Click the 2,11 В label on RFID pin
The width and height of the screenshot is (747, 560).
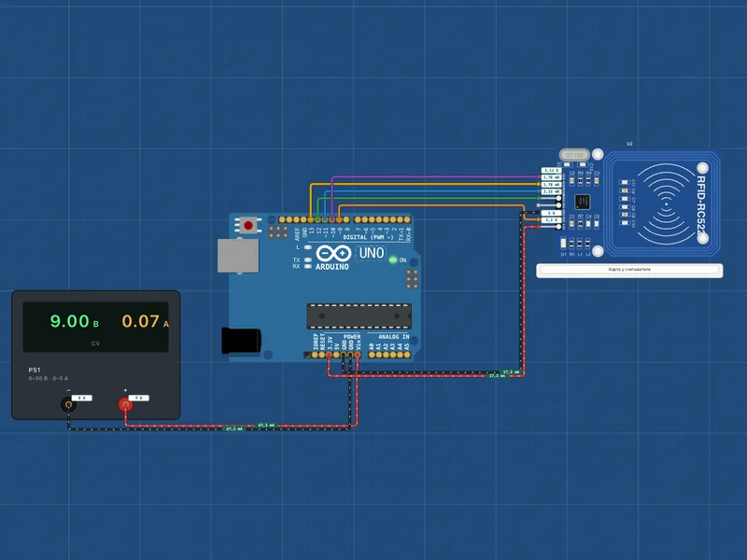coord(551,170)
